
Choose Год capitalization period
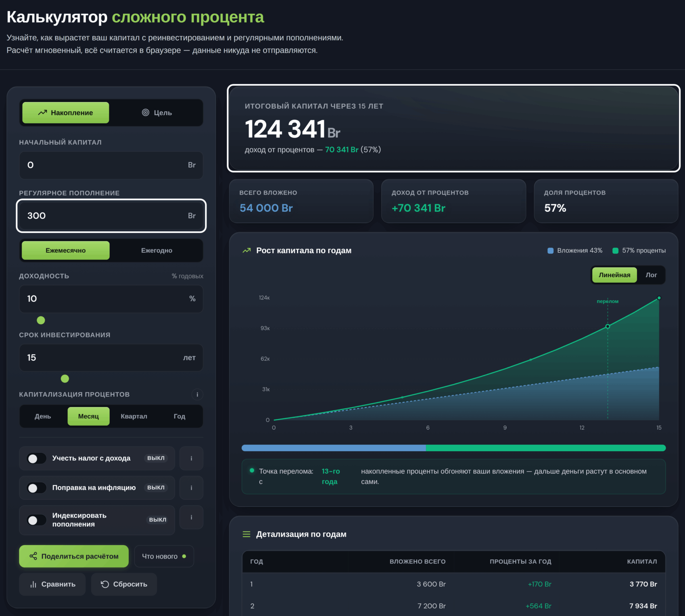coord(179,416)
